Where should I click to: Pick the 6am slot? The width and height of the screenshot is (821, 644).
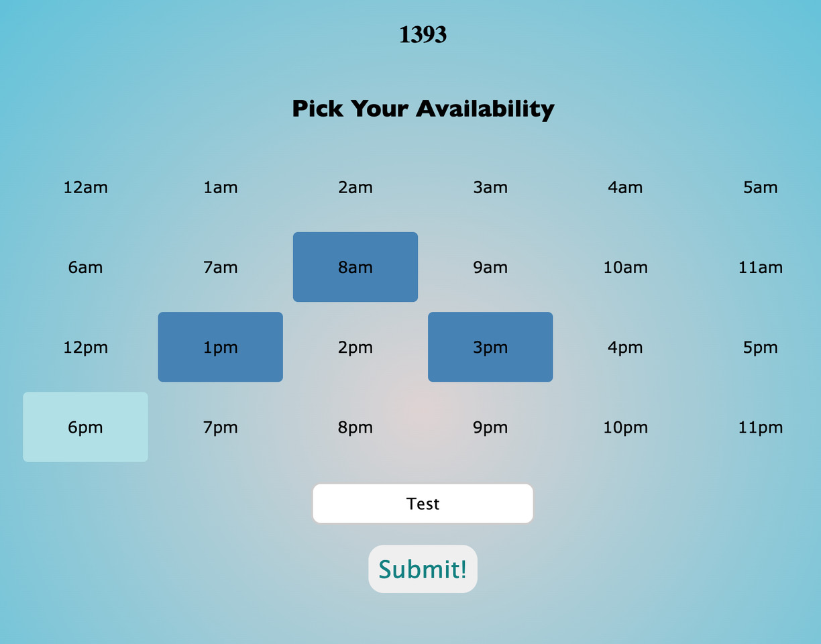click(85, 267)
